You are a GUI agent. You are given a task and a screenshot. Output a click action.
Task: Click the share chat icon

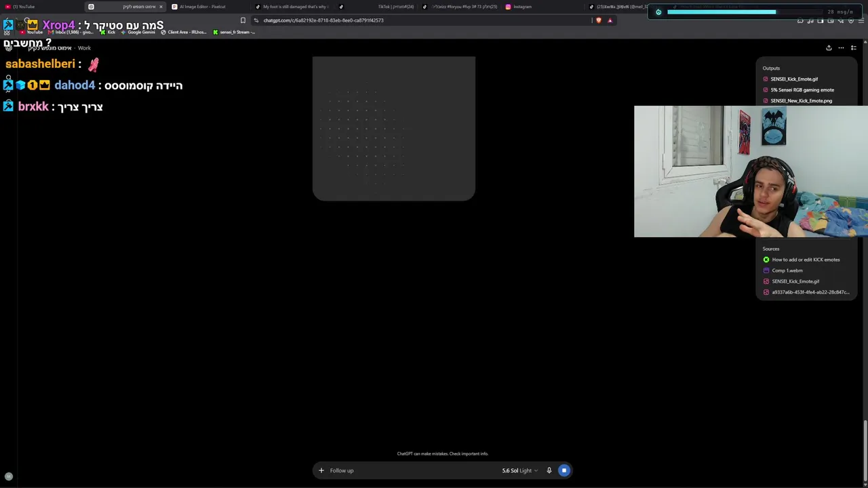(829, 48)
